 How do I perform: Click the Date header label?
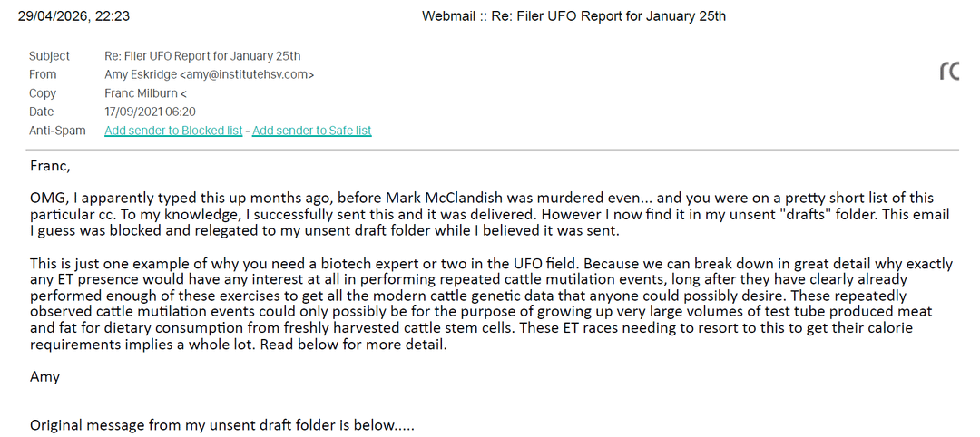tap(42, 112)
